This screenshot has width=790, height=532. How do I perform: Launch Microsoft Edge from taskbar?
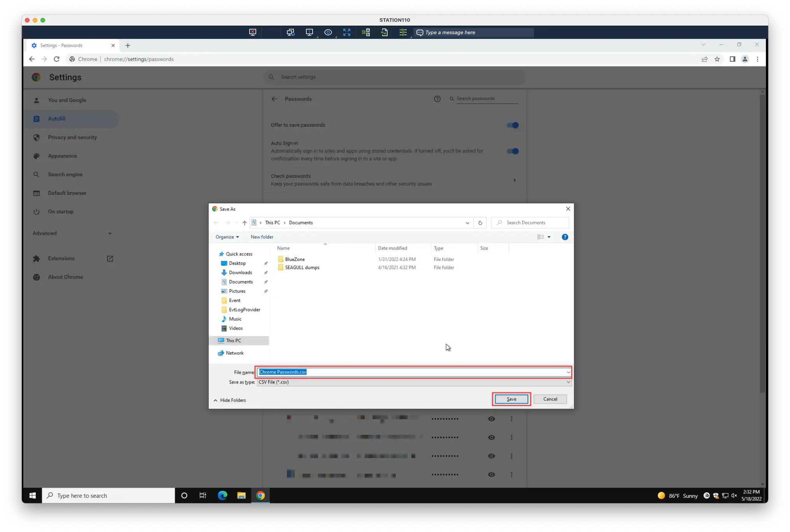coord(222,495)
